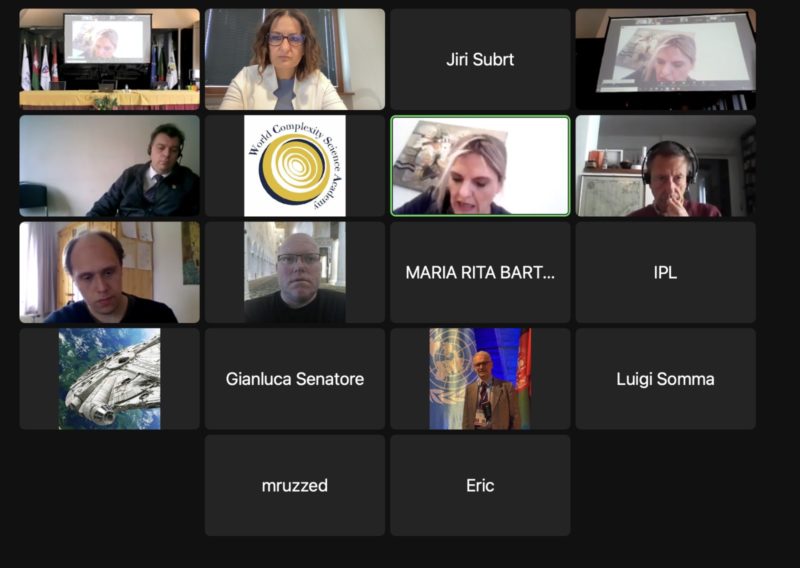The height and width of the screenshot is (568, 800).
Task: Select the Luigi Somma participant tile
Action: tap(666, 379)
